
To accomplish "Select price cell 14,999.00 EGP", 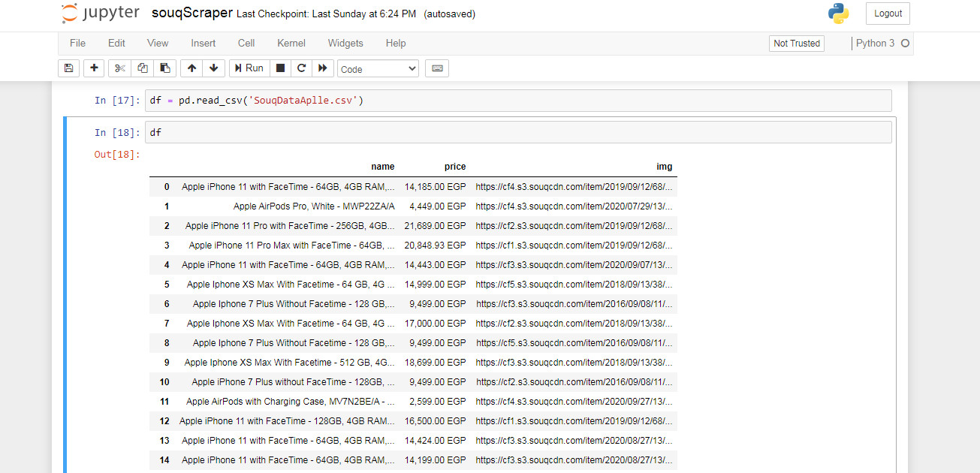I will [436, 285].
